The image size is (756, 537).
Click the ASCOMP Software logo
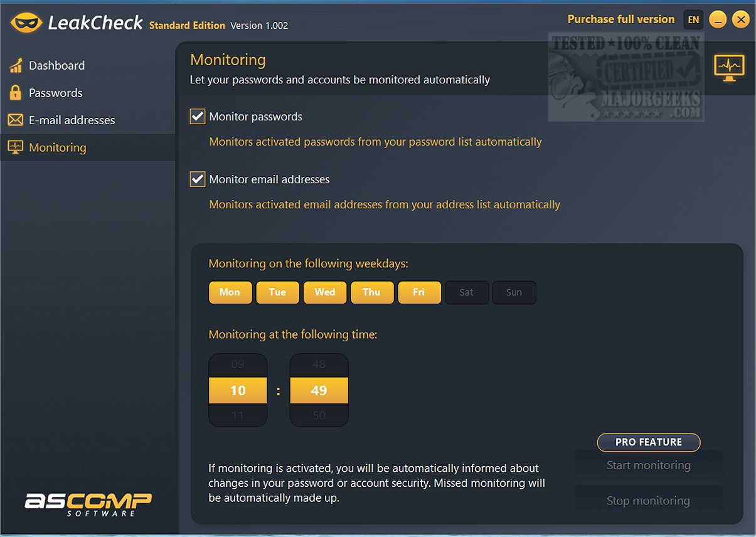click(88, 504)
